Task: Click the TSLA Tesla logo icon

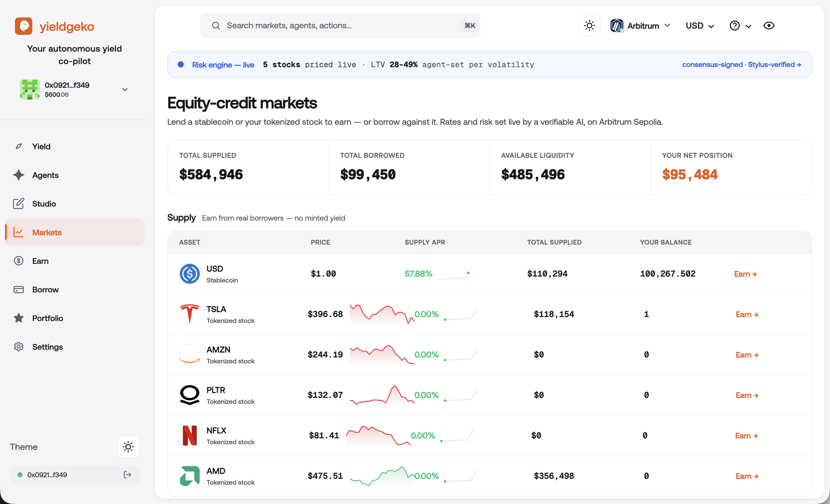Action: tap(190, 314)
